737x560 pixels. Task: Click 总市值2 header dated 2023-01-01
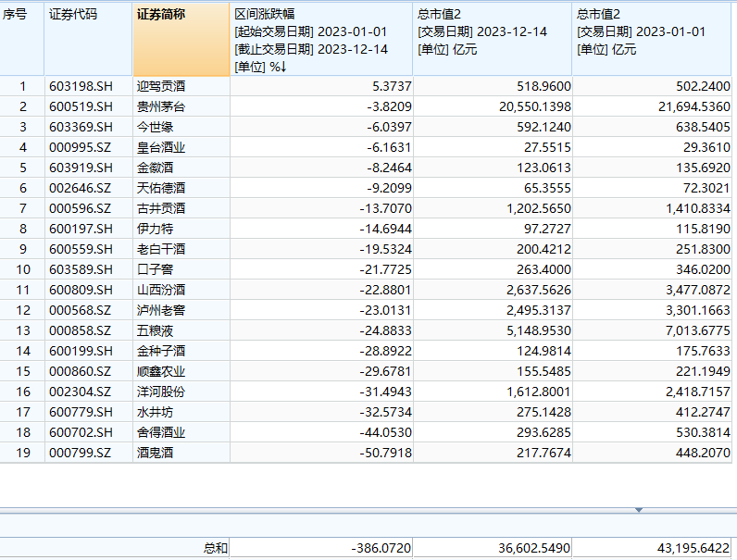654,40
